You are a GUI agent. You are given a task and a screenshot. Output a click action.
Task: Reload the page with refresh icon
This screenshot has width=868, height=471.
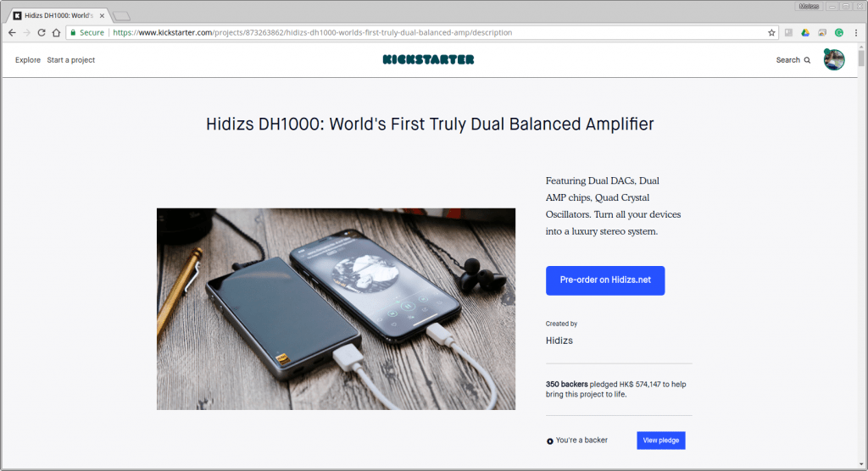[42, 33]
